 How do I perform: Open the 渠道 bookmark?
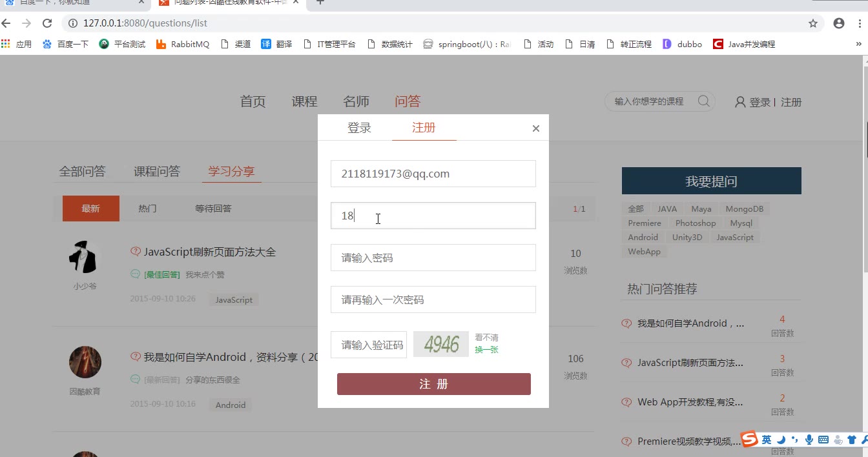click(236, 44)
